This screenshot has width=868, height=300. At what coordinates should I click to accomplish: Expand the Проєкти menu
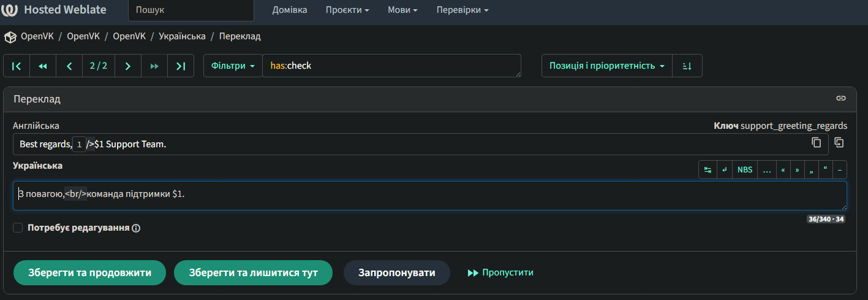pos(347,10)
